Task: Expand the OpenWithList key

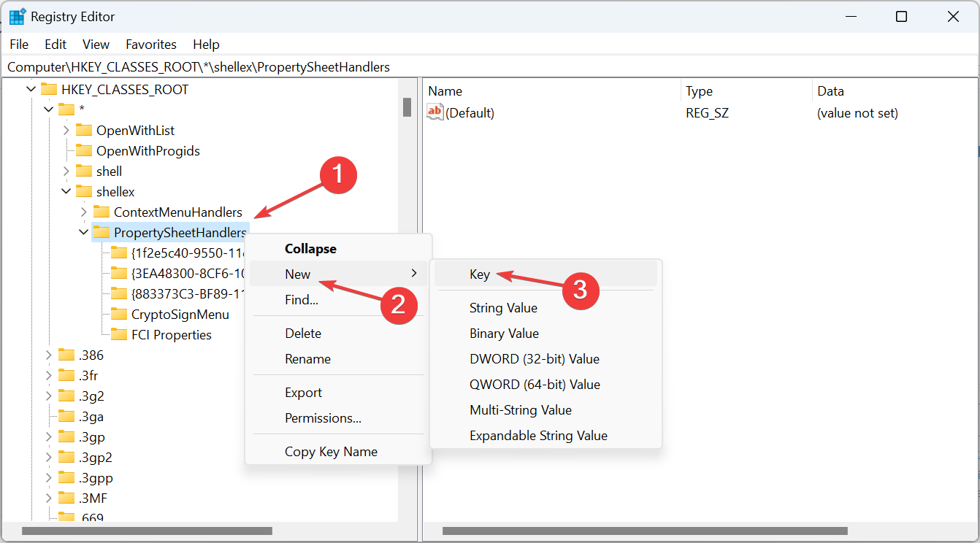Action: pos(66,130)
